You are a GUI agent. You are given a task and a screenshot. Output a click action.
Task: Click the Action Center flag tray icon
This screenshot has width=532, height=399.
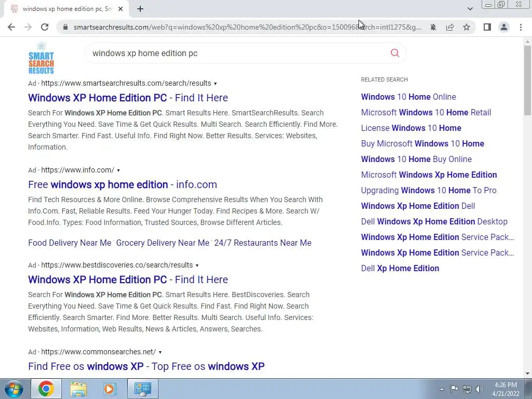click(x=454, y=389)
